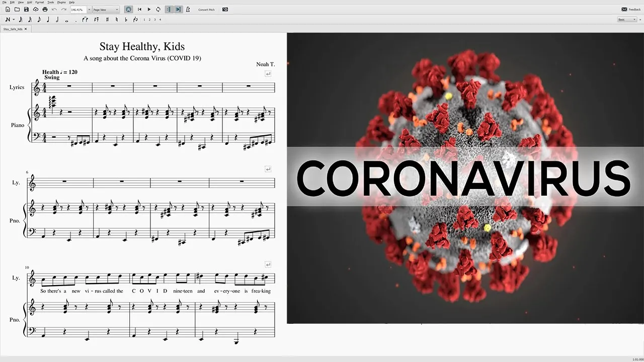This screenshot has width=644, height=362.
Task: Select the whole note duration
Action: pos(66,21)
